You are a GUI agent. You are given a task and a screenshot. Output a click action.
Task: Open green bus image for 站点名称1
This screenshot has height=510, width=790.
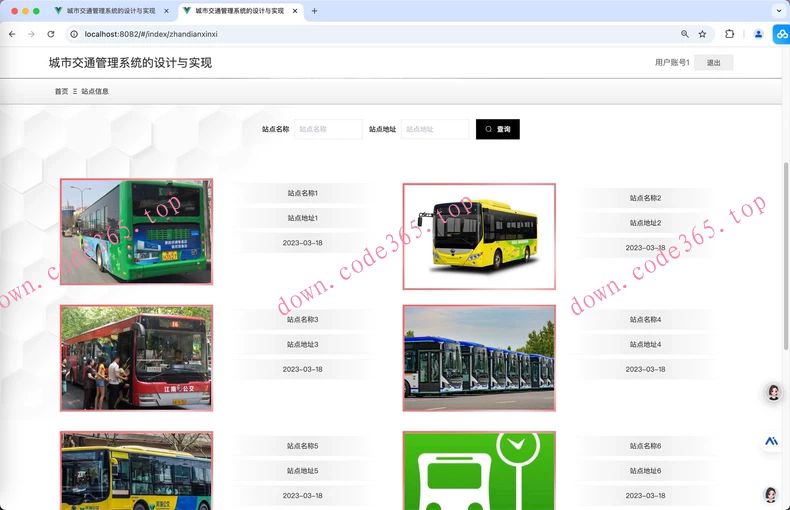137,232
